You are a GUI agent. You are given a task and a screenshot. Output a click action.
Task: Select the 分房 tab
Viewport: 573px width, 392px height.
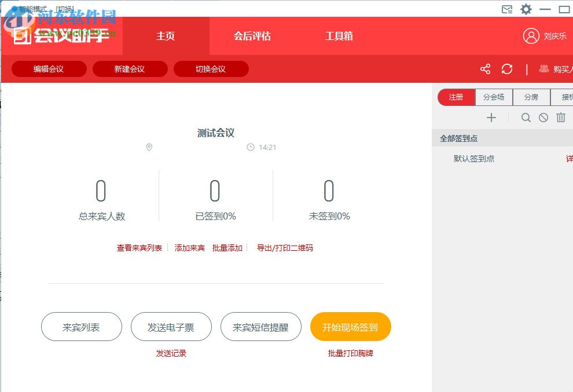531,97
